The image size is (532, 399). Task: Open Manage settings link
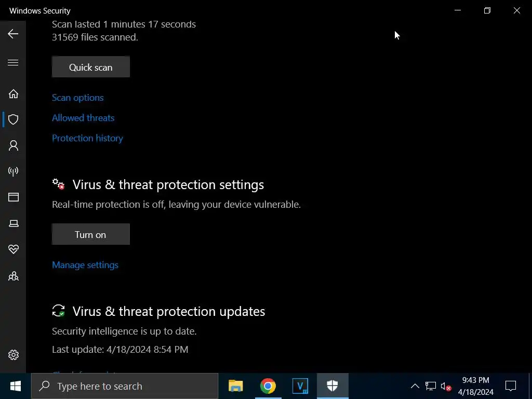(85, 265)
